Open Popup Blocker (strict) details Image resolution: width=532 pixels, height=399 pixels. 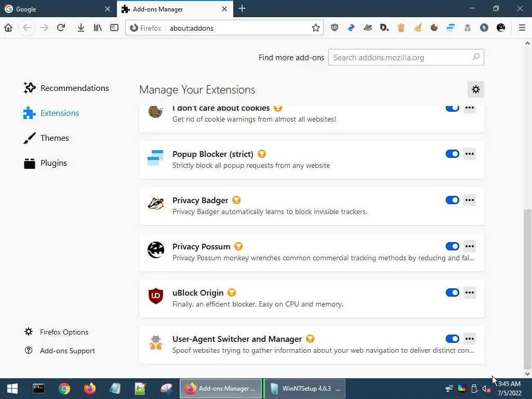coord(312,160)
